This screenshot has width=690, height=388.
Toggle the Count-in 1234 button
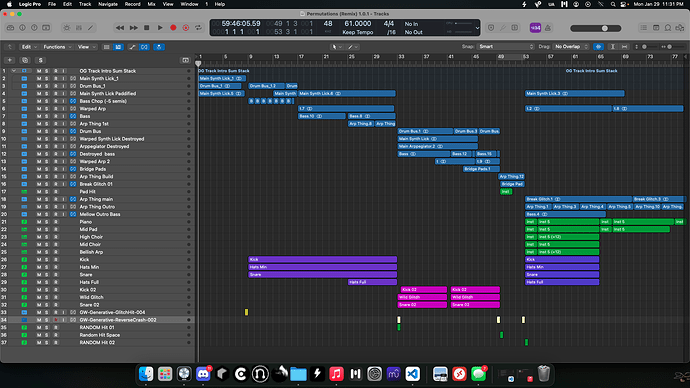(x=535, y=28)
